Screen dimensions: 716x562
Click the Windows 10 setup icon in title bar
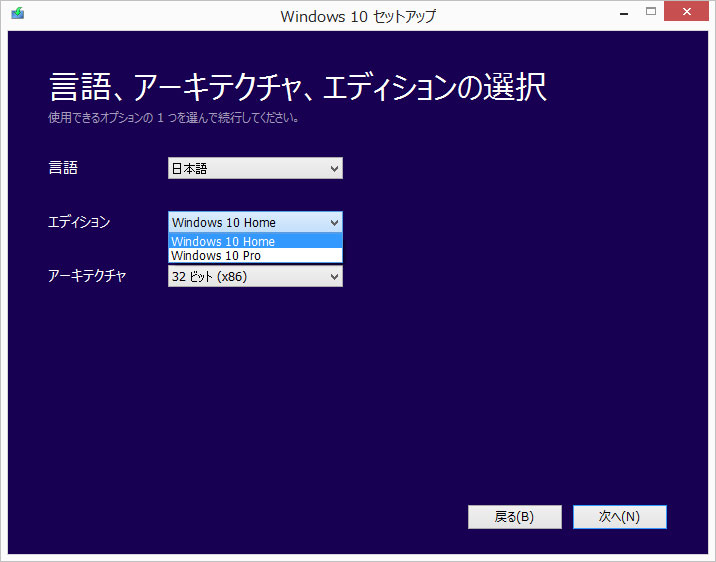(x=18, y=13)
